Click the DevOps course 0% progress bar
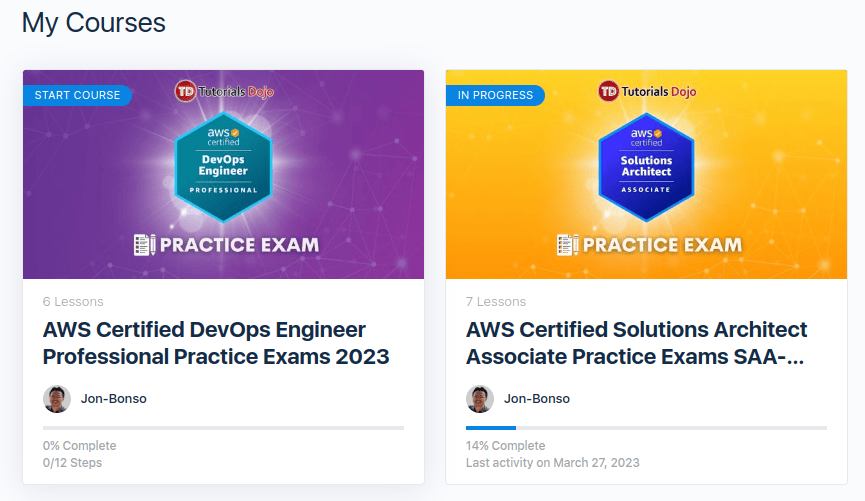Viewport: 865px width, 501px height. 223,428
